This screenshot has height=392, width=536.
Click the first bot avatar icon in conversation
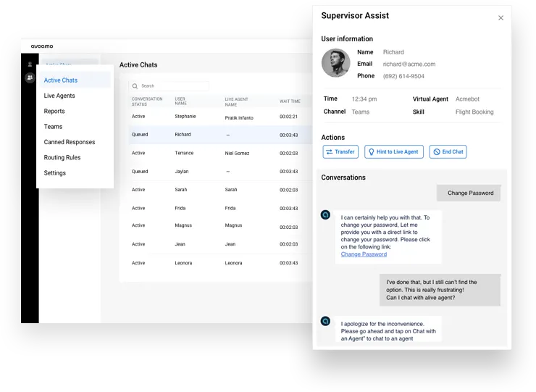pyautogui.click(x=326, y=215)
